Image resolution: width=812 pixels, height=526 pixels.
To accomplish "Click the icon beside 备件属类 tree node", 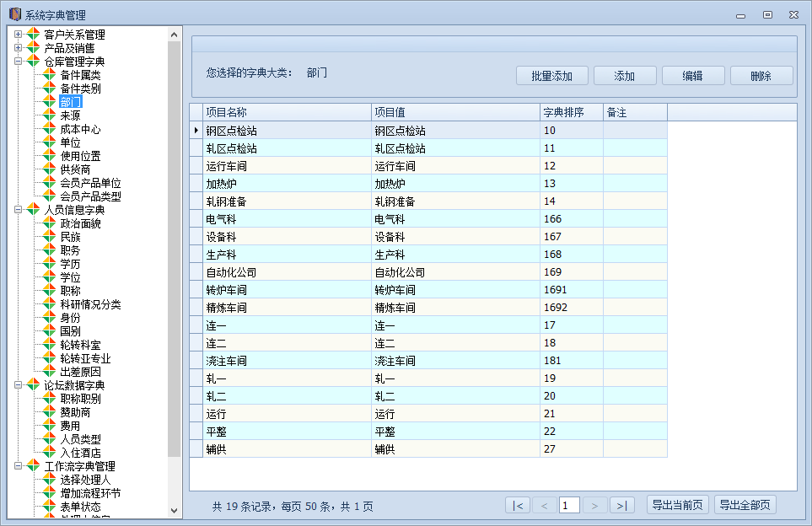I will (x=49, y=75).
